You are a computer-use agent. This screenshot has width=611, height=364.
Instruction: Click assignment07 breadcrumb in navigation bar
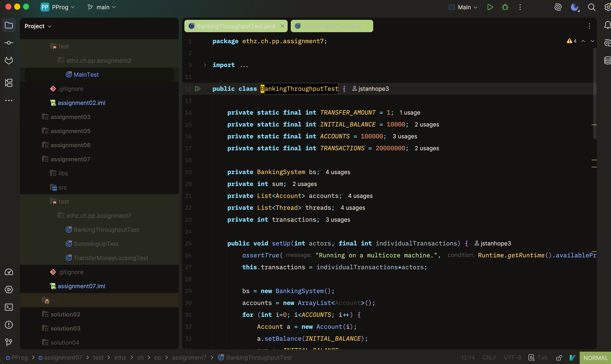(60, 358)
